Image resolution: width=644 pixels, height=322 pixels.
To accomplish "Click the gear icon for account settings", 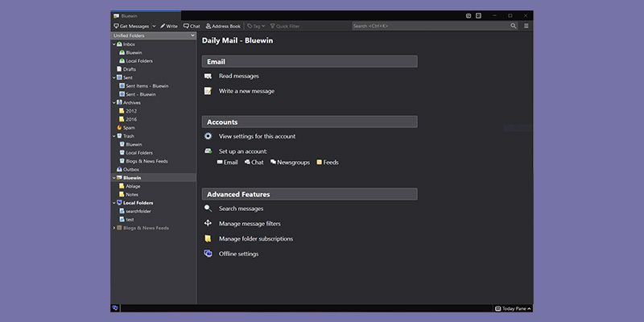I will pos(208,136).
